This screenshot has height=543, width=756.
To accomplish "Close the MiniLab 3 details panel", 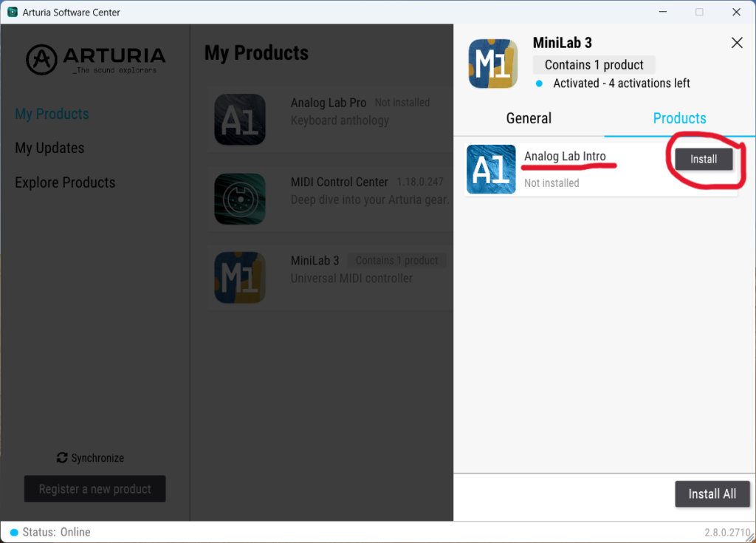I will pyautogui.click(x=737, y=43).
